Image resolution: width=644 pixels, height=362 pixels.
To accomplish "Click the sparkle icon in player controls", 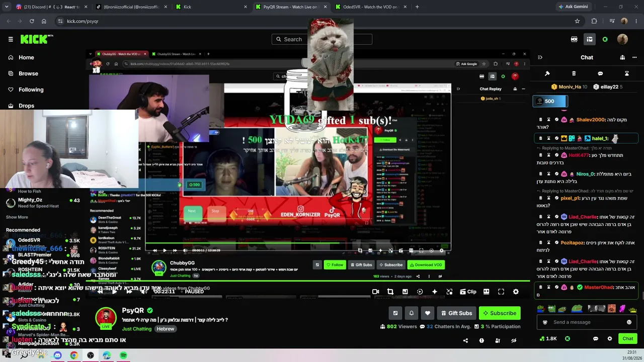I will 435,292.
